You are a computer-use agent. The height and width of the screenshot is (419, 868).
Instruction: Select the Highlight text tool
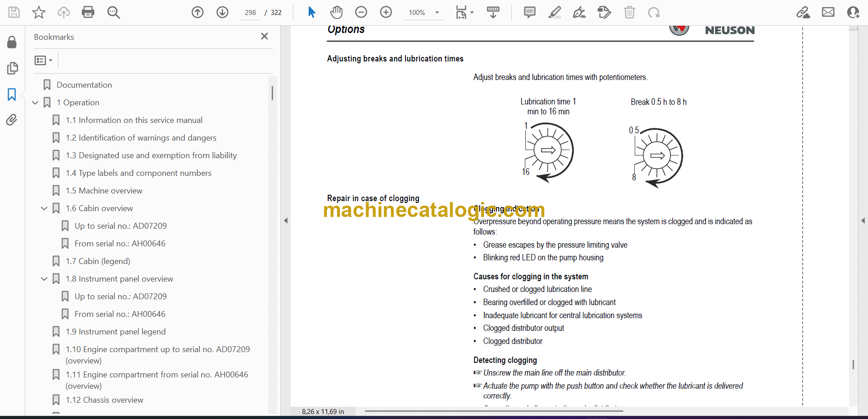coord(554,12)
